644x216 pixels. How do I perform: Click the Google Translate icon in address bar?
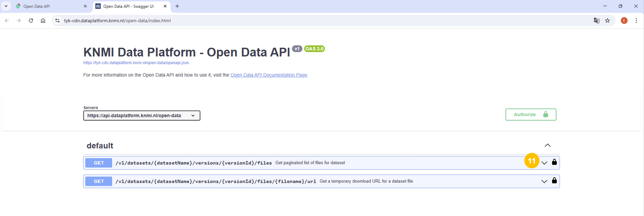pyautogui.click(x=596, y=21)
